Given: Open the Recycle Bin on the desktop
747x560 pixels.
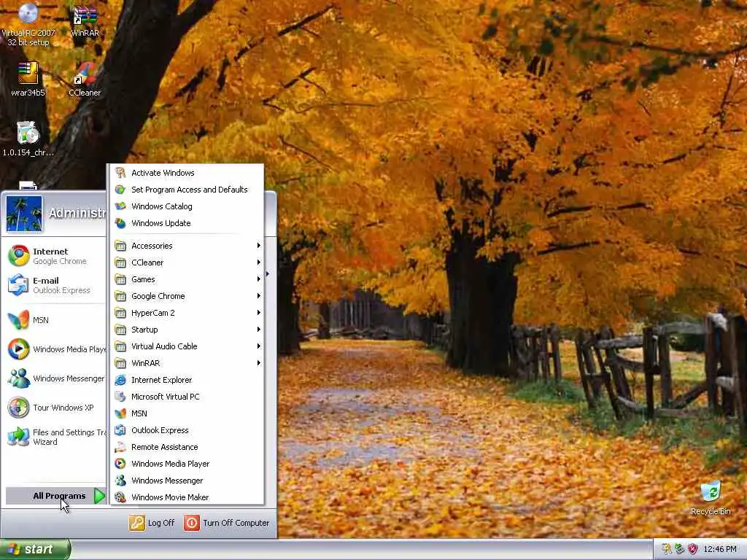Looking at the screenshot, I should [x=711, y=498].
